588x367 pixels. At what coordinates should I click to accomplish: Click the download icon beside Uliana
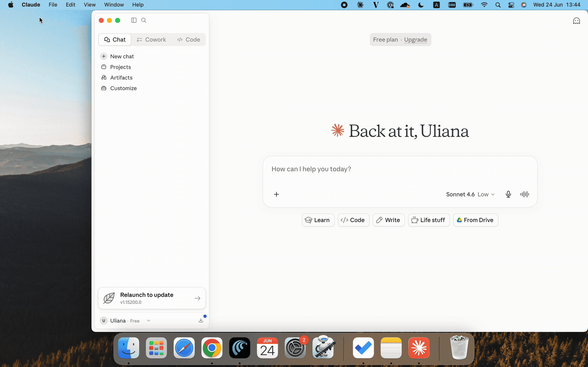pos(201,320)
